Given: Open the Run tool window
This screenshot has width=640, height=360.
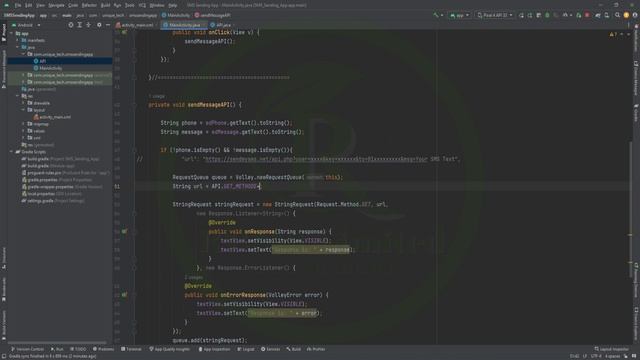Looking at the screenshot, I should point(57,349).
